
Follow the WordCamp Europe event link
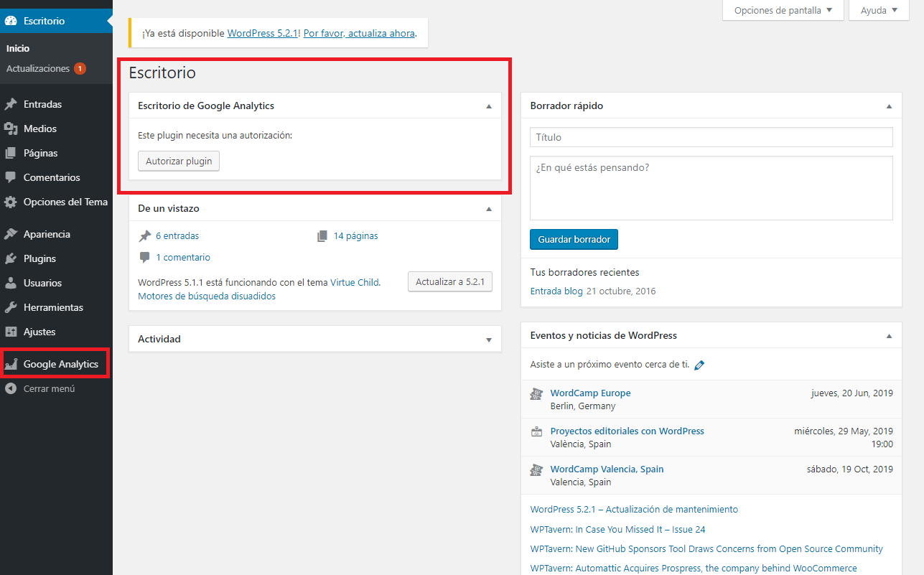(x=590, y=393)
